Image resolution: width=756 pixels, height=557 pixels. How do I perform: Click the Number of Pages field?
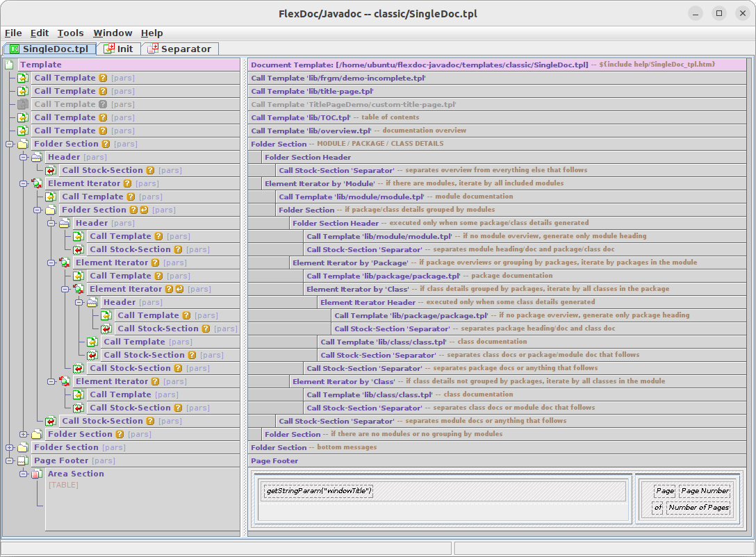pos(698,508)
